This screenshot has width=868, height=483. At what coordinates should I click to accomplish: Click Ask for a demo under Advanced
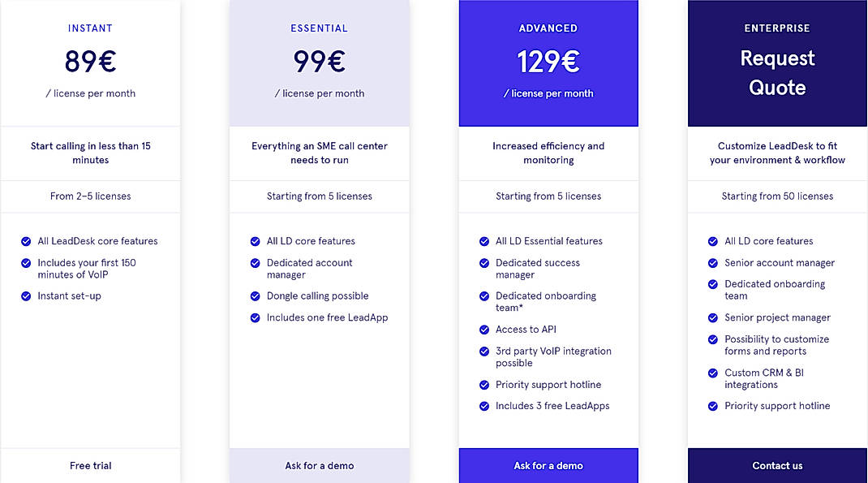point(548,466)
